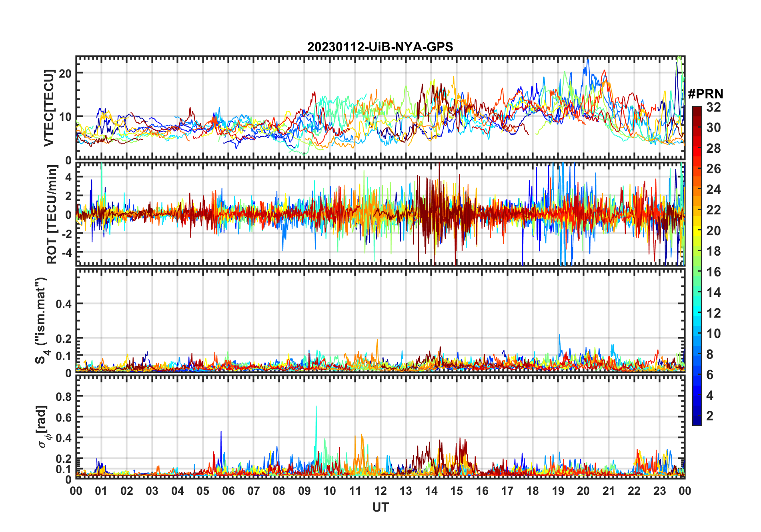The width and height of the screenshot is (761, 532).
Task: Click the sigma-phi plot panel
Action: (x=380, y=426)
